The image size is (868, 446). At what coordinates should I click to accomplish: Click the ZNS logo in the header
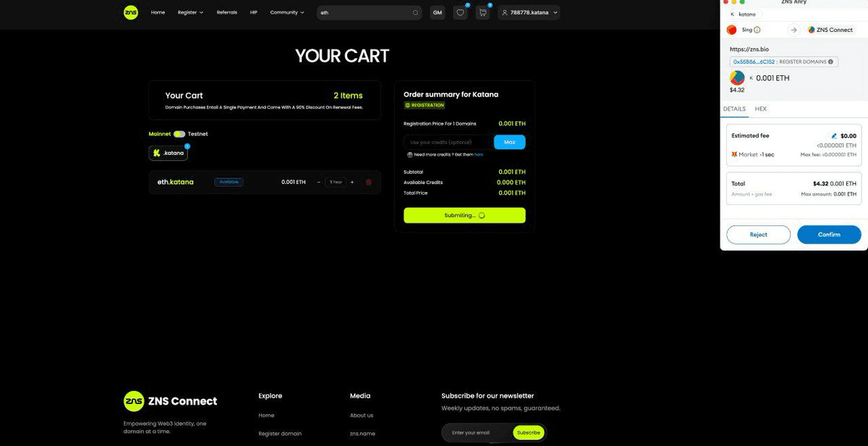click(130, 12)
